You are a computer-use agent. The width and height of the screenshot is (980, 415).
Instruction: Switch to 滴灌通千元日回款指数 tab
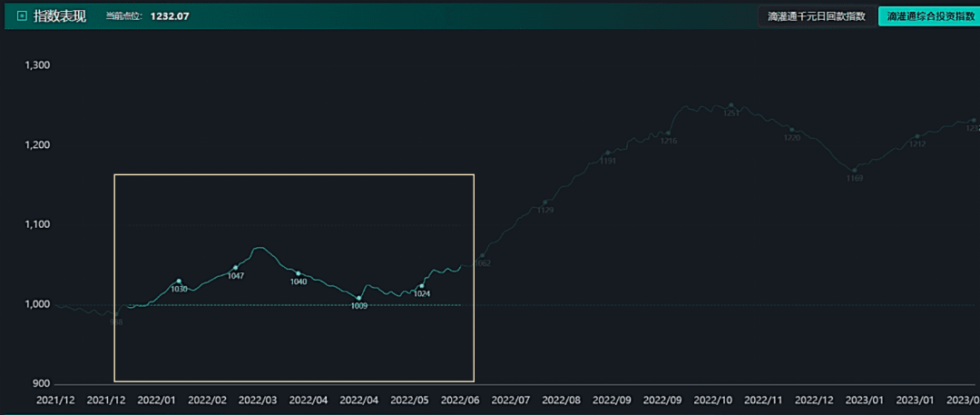tap(817, 16)
